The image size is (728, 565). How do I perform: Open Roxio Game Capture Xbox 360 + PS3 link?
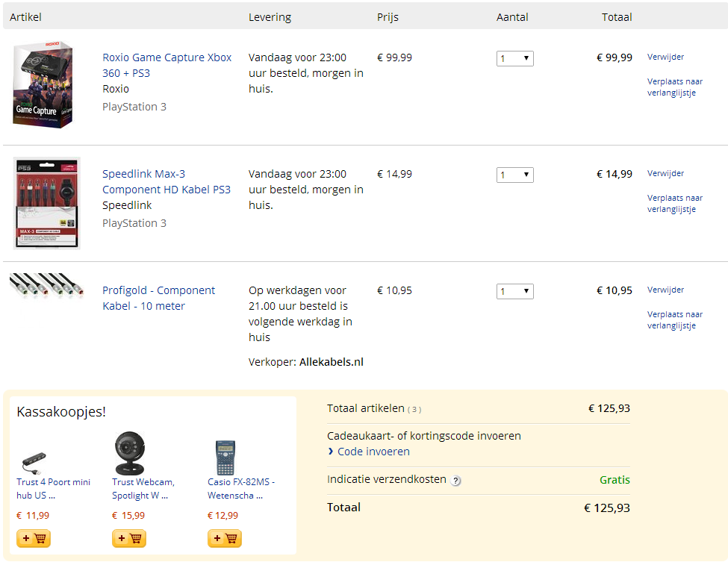tap(167, 65)
